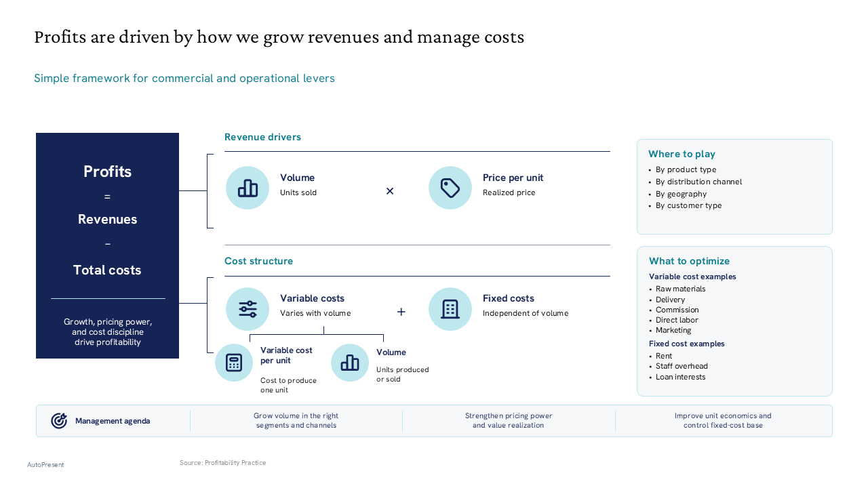
Task: Click 'Strengthen pricing power' agenda text
Action: 509,421
